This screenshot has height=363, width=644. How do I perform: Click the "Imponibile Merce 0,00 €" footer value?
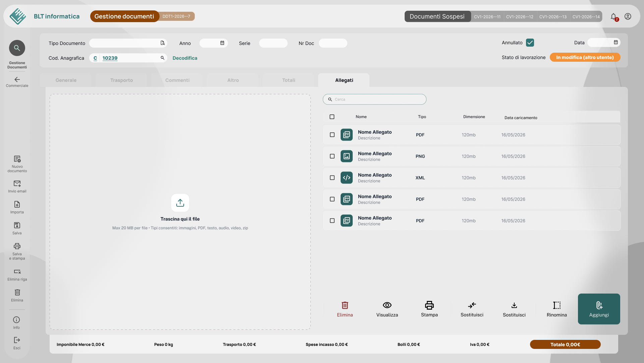click(x=80, y=345)
